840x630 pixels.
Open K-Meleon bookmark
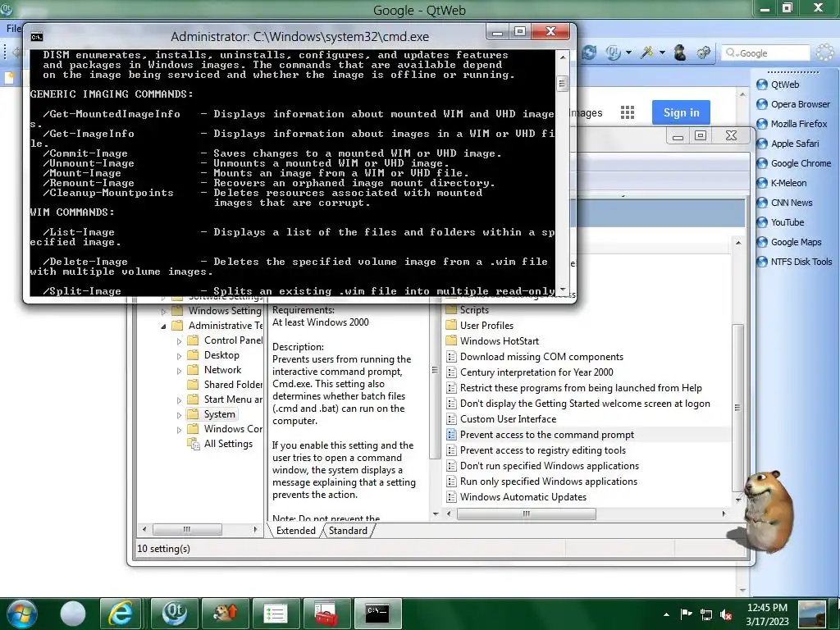pos(781,183)
